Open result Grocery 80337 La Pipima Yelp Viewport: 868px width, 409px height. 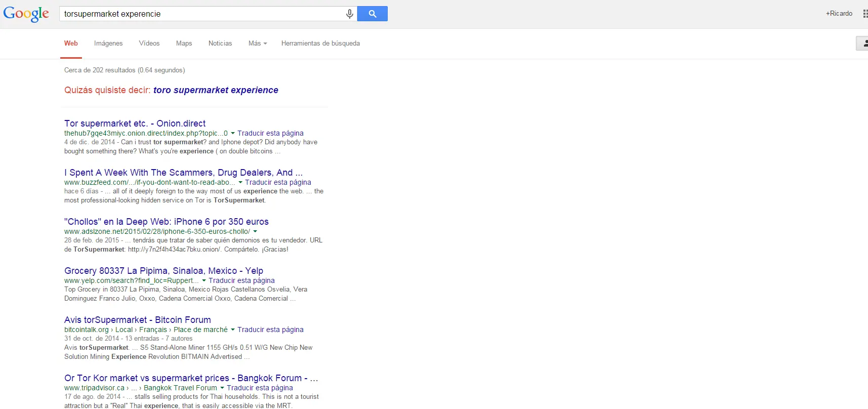point(163,271)
